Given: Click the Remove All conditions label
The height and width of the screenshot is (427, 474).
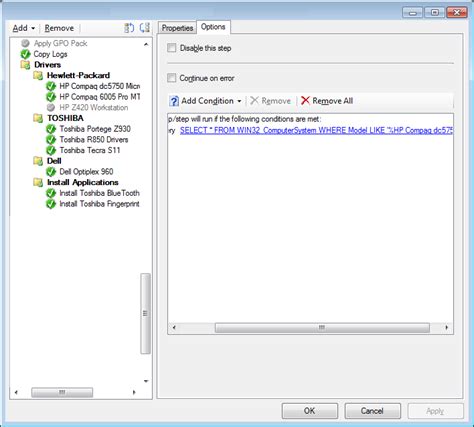Looking at the screenshot, I should 332,101.
